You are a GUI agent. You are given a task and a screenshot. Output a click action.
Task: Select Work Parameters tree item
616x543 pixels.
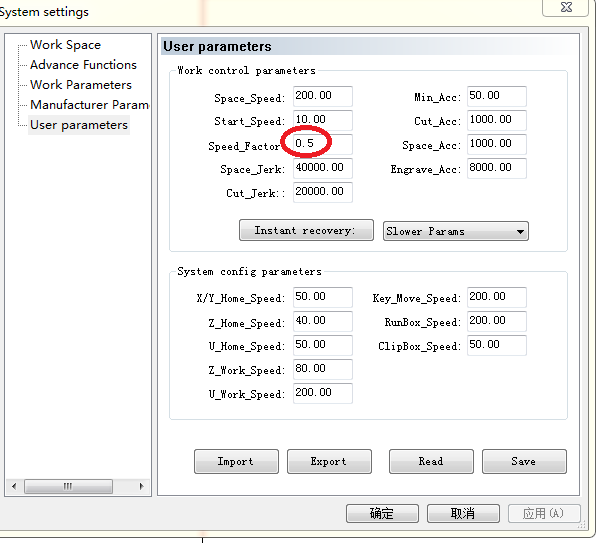click(80, 85)
